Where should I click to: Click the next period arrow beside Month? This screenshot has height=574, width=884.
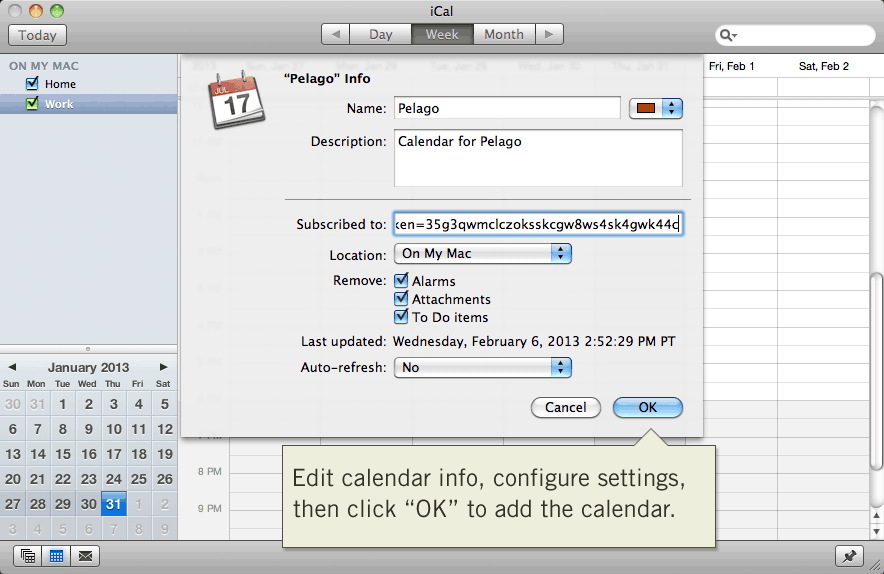click(549, 34)
